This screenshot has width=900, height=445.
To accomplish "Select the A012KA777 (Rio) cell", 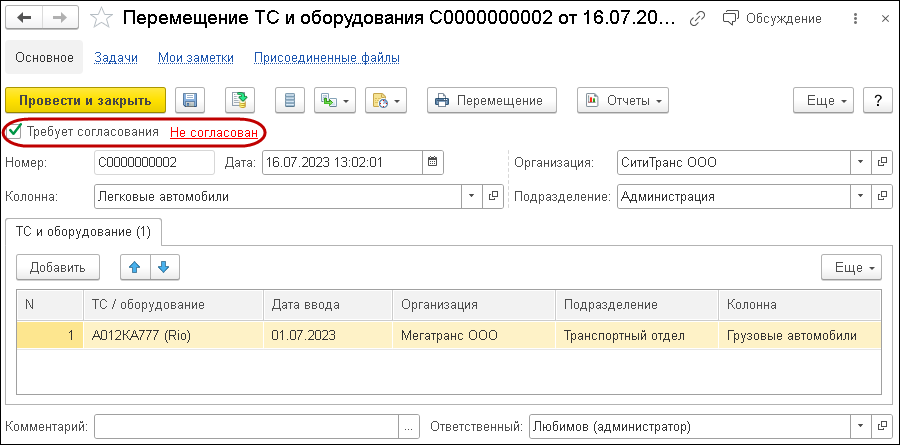I will 174,335.
